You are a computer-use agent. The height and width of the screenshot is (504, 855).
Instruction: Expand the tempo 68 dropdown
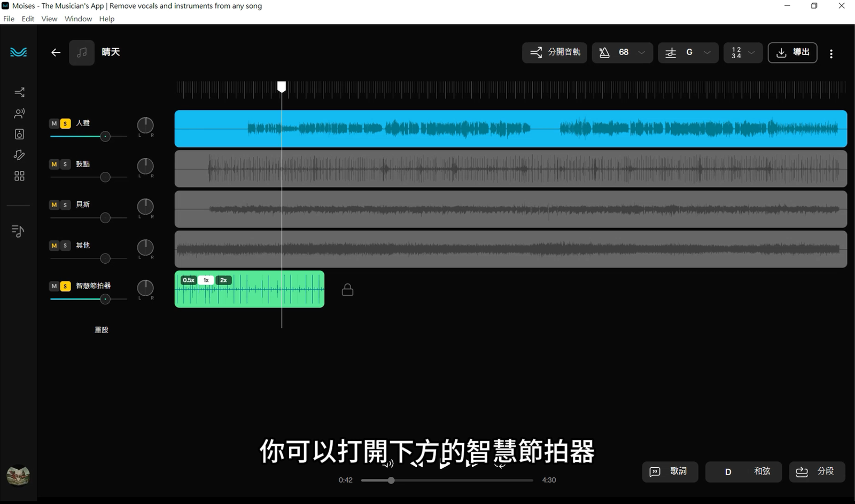(642, 52)
